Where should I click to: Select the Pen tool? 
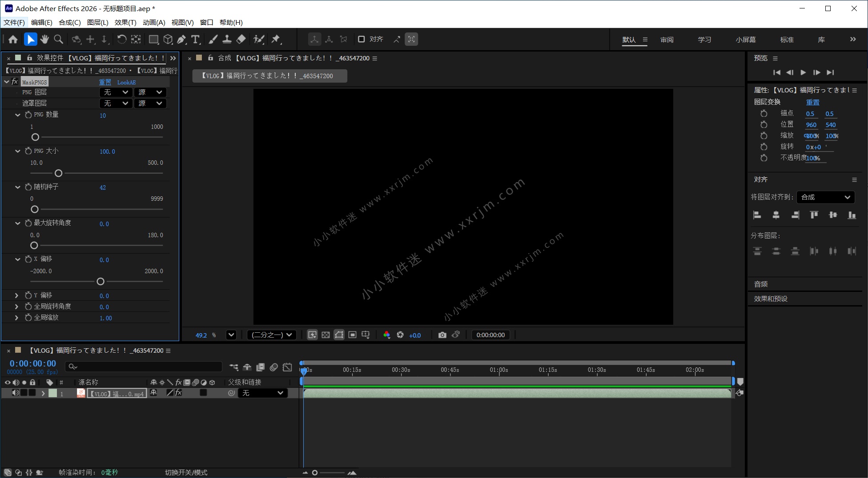(x=181, y=40)
